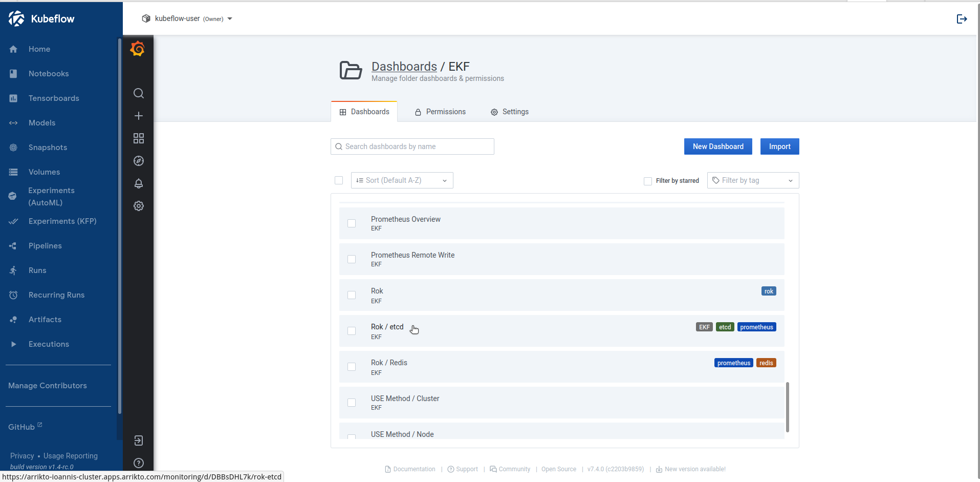Image resolution: width=980 pixels, height=482 pixels.
Task: Switch to the Dashboards tab
Action: (364, 112)
